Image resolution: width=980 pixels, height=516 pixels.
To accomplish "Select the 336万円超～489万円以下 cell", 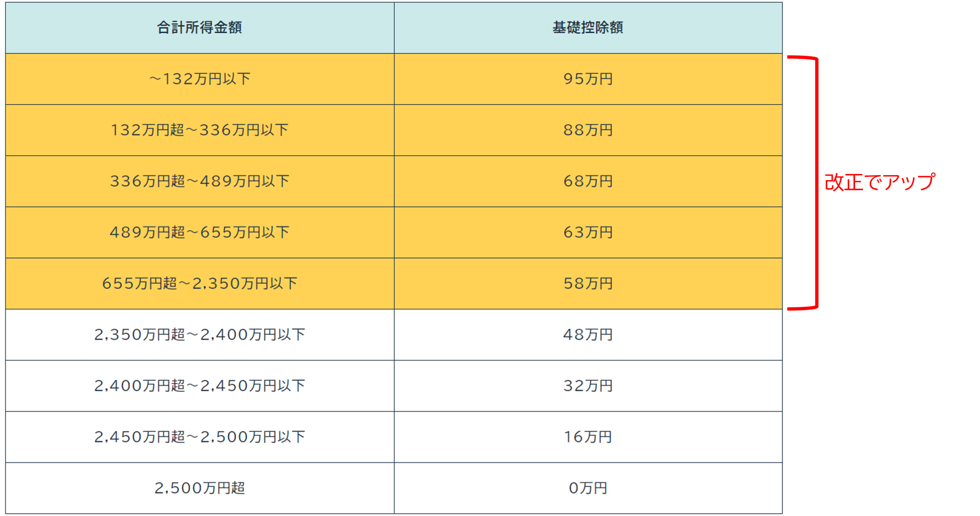I will (199, 181).
